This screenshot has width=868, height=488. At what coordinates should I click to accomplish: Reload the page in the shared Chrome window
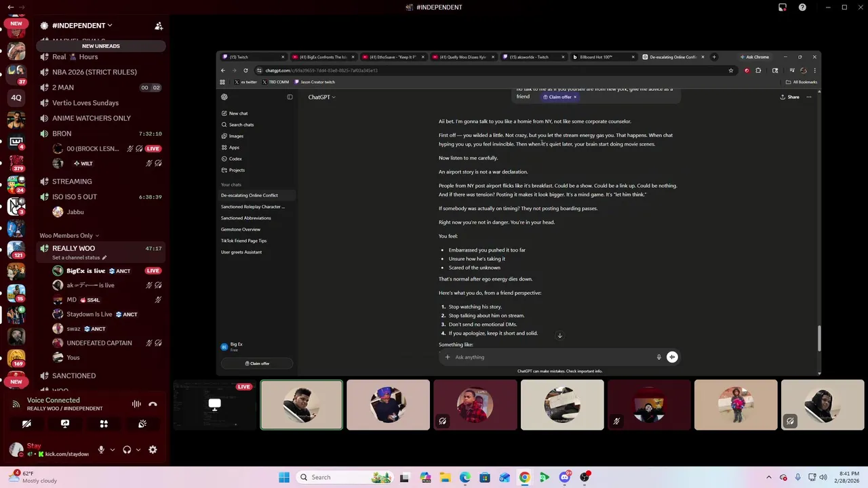click(x=245, y=70)
